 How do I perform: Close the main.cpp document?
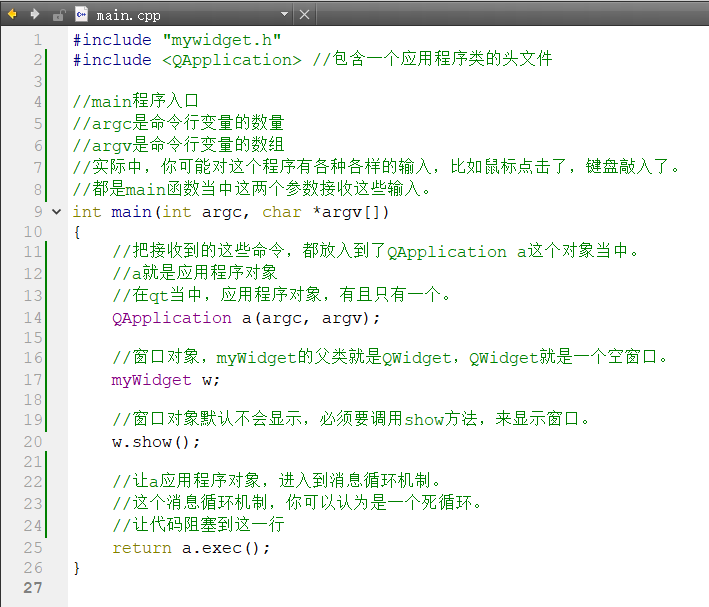point(304,15)
